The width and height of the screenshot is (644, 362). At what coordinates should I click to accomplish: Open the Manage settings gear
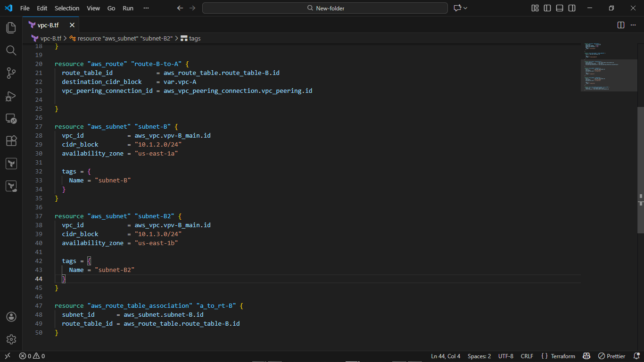click(x=11, y=339)
